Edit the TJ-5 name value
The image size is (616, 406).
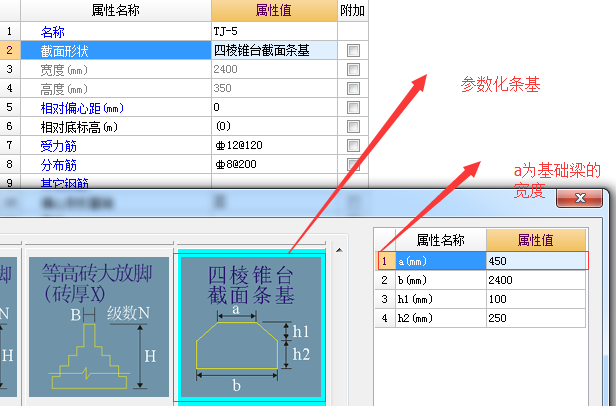(x=274, y=31)
